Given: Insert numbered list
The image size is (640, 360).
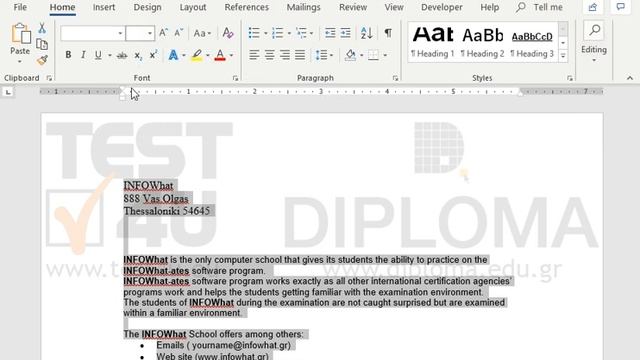Looking at the screenshot, I should coord(278,33).
